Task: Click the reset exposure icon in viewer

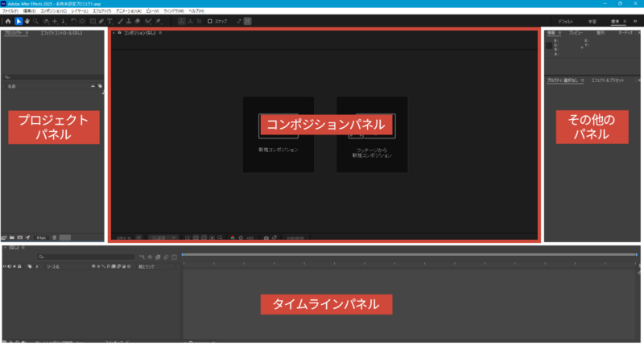Action: coord(241,237)
